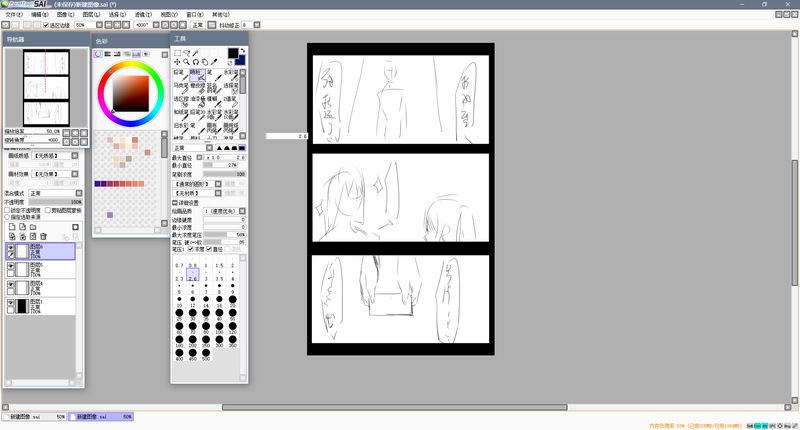Select the rectangular selection tool
The image size is (800, 430).
pos(178,52)
